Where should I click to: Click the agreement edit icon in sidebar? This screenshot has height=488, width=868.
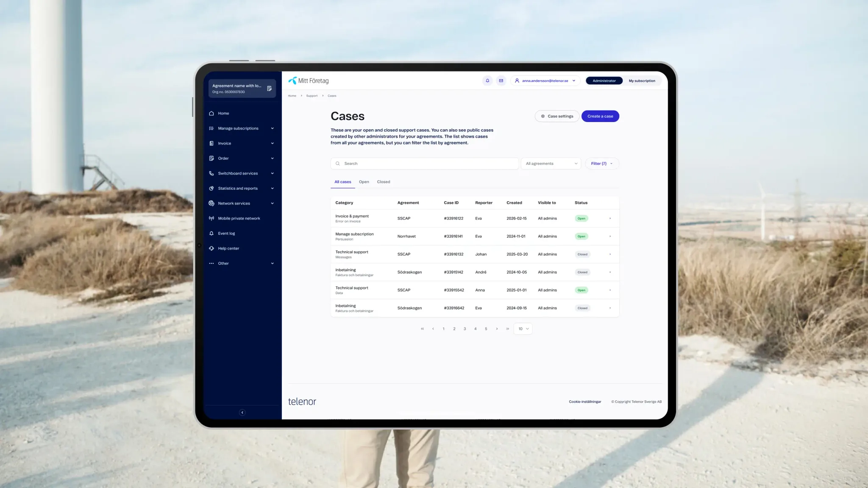coord(269,89)
